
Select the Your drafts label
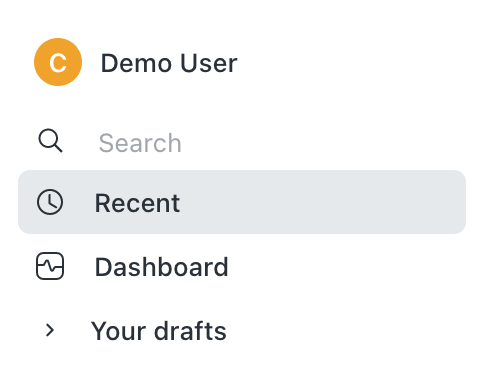coord(159,331)
